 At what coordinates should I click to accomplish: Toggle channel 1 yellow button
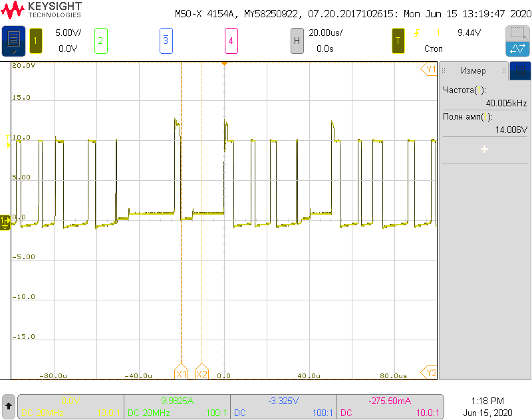click(36, 41)
